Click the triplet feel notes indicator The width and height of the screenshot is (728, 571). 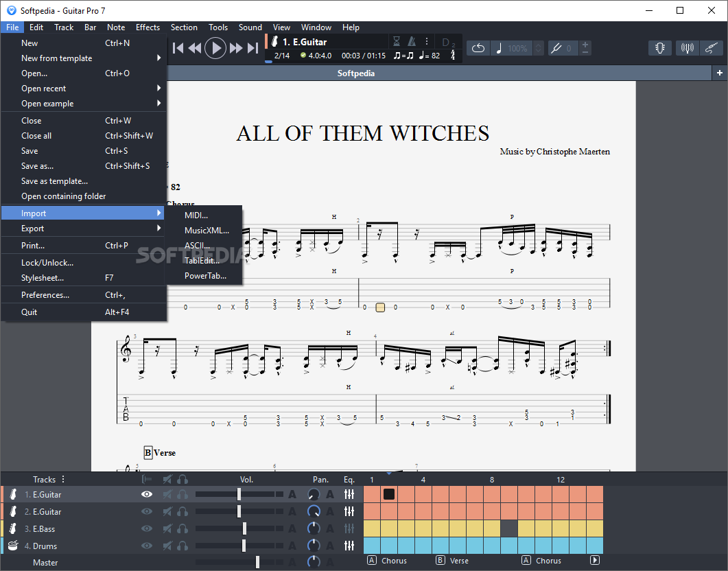tap(403, 56)
